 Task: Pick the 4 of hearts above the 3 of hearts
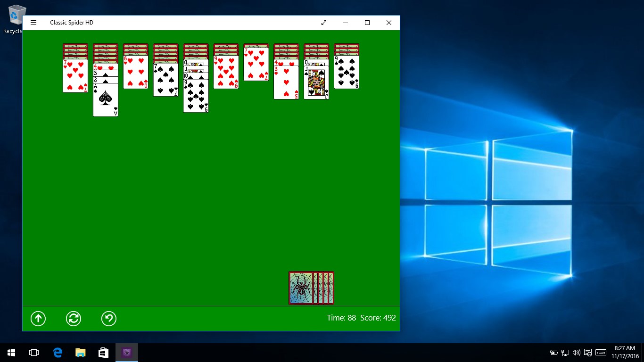286,62
